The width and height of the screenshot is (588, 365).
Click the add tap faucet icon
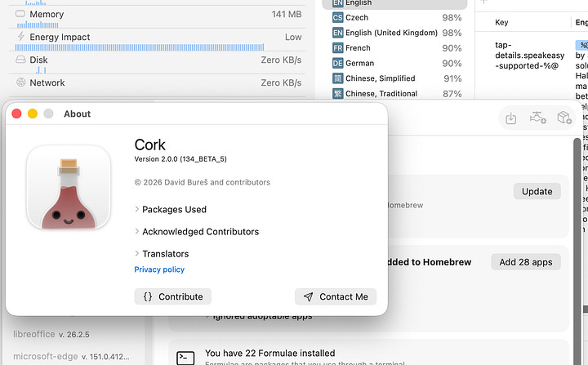[537, 118]
